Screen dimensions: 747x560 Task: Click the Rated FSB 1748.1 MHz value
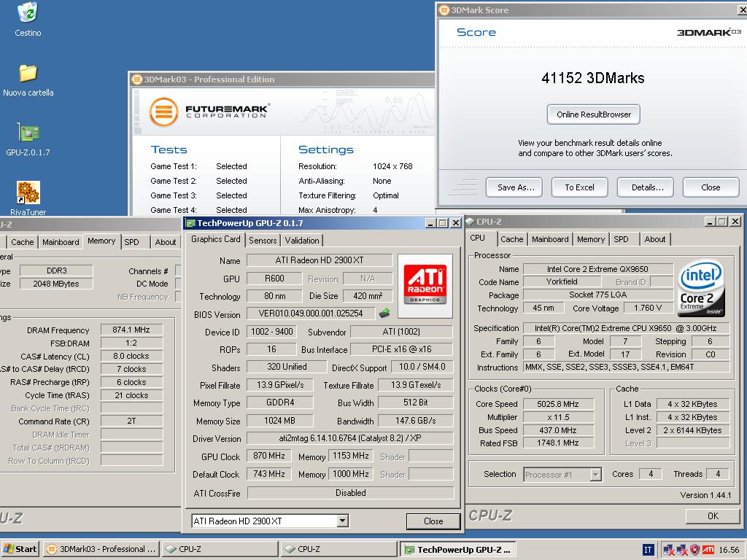click(x=558, y=443)
